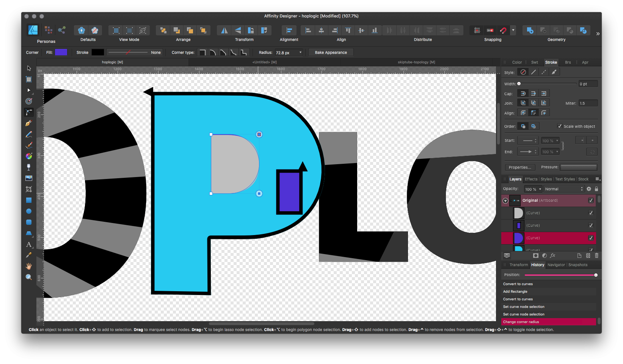
Task: Click the corner Fill color swatch
Action: [x=61, y=52]
